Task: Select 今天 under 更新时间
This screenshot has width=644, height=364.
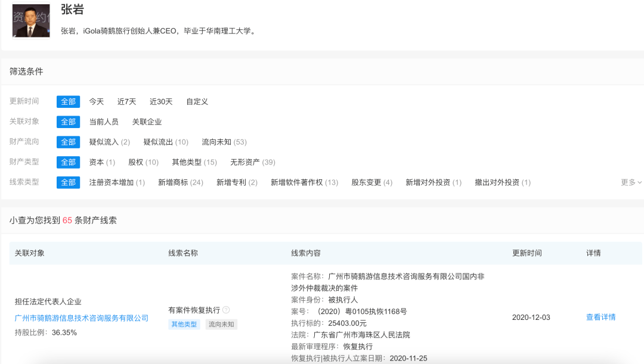Action: [96, 101]
